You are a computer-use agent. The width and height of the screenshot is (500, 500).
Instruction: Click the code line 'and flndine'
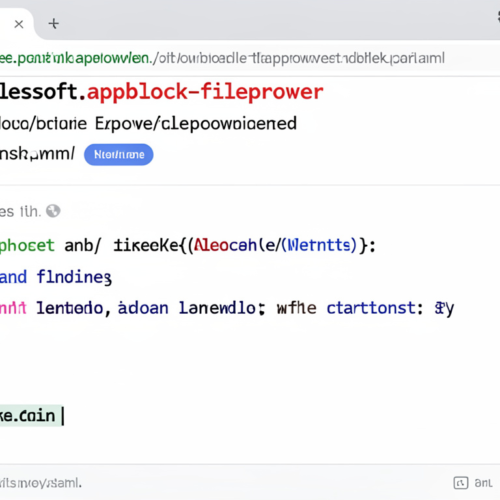[56, 277]
